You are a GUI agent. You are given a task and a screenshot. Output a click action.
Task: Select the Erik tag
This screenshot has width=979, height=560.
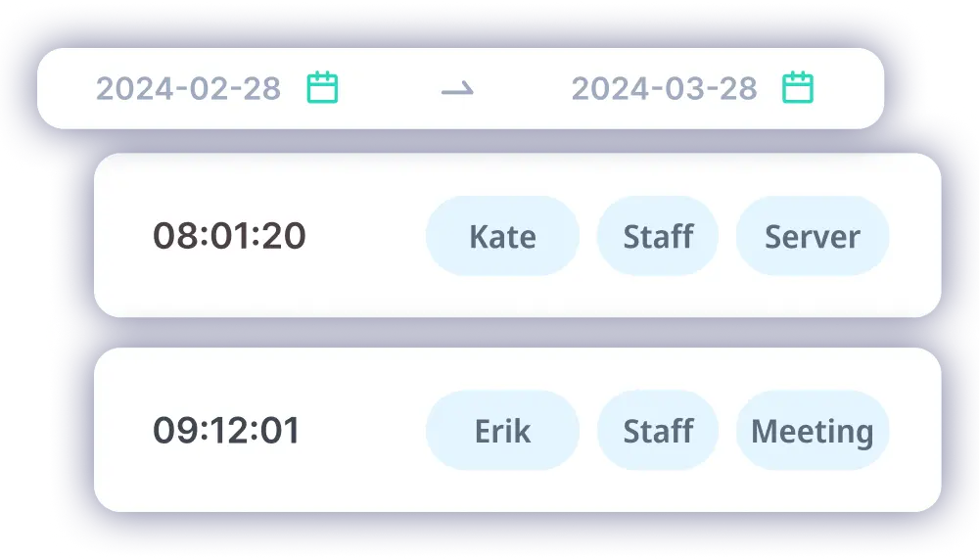[502, 431]
